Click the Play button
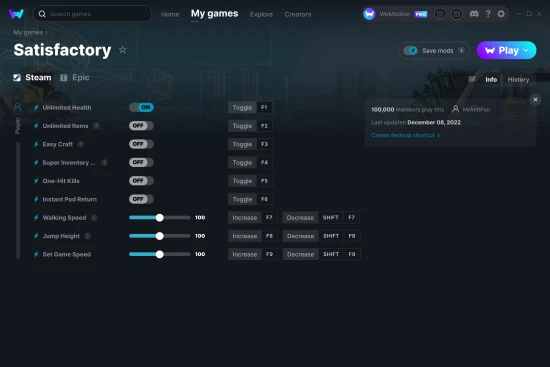Image resolution: width=550 pixels, height=367 pixels. coord(506,50)
